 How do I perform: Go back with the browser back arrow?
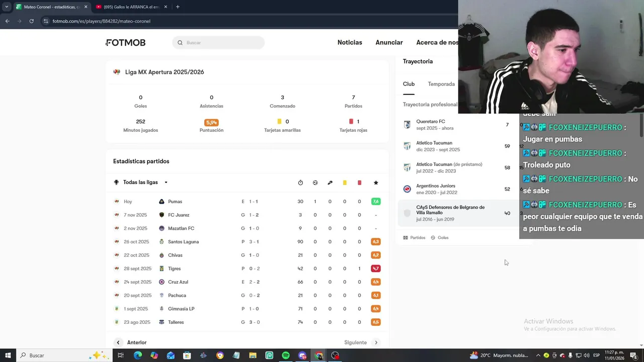[x=7, y=21]
